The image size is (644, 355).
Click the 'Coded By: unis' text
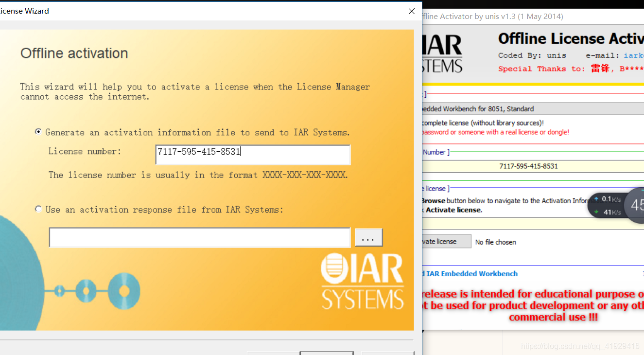coord(533,55)
